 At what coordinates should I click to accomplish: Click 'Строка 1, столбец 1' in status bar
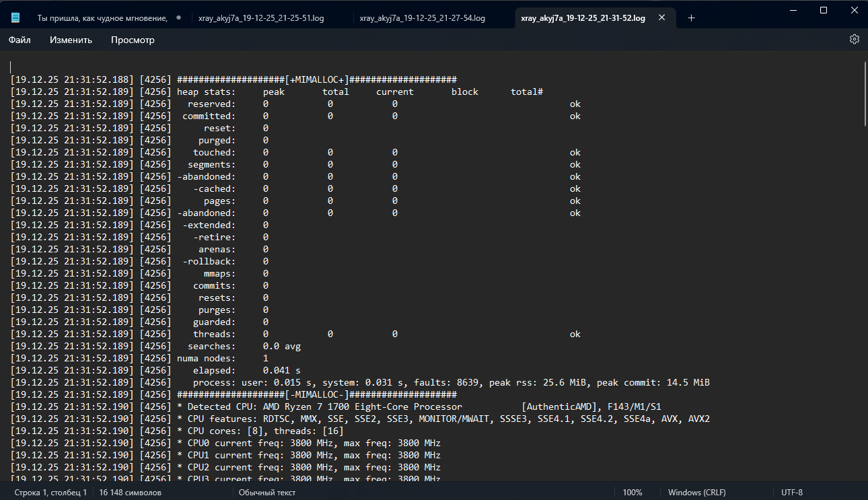pyautogui.click(x=50, y=493)
